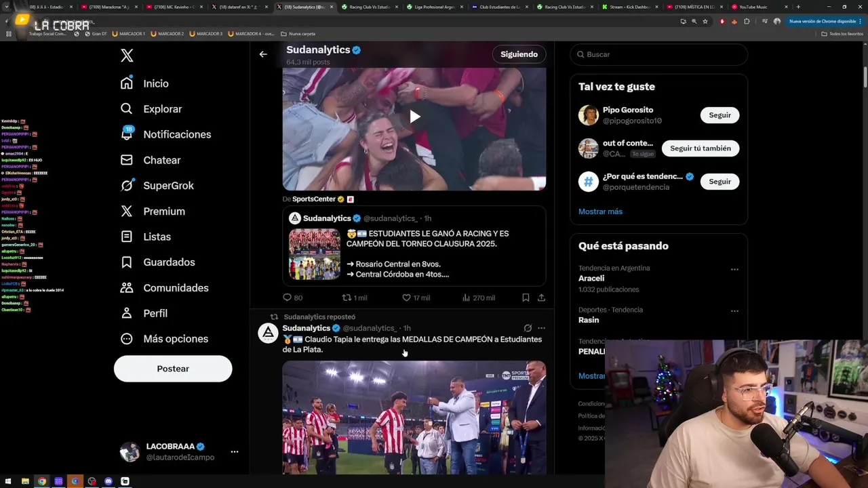Switch to Maradona YouTube tab

108,7
